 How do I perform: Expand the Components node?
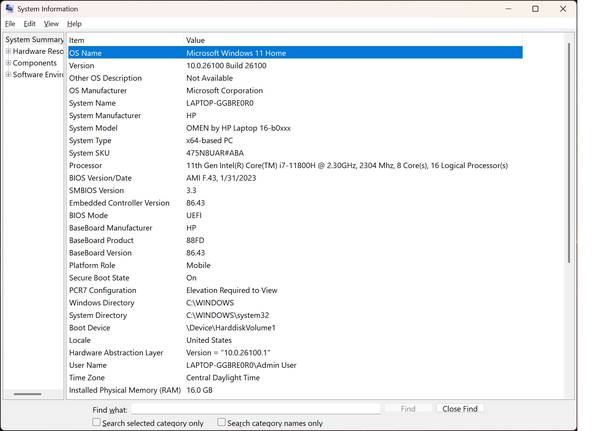point(8,63)
